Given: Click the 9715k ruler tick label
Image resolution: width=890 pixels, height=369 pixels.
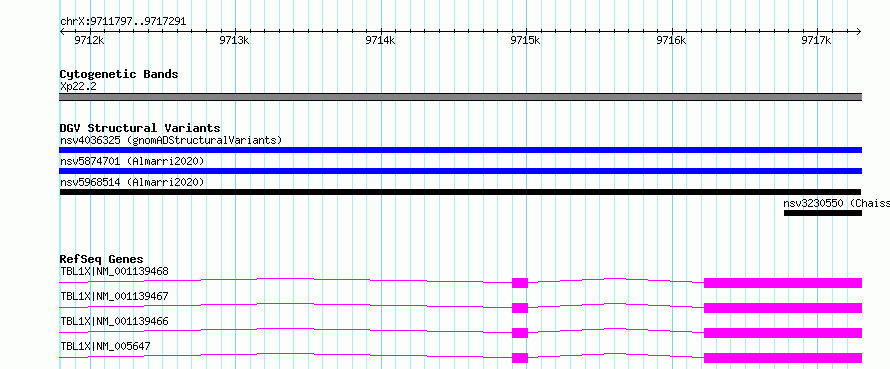Looking at the screenshot, I should pos(526,40).
